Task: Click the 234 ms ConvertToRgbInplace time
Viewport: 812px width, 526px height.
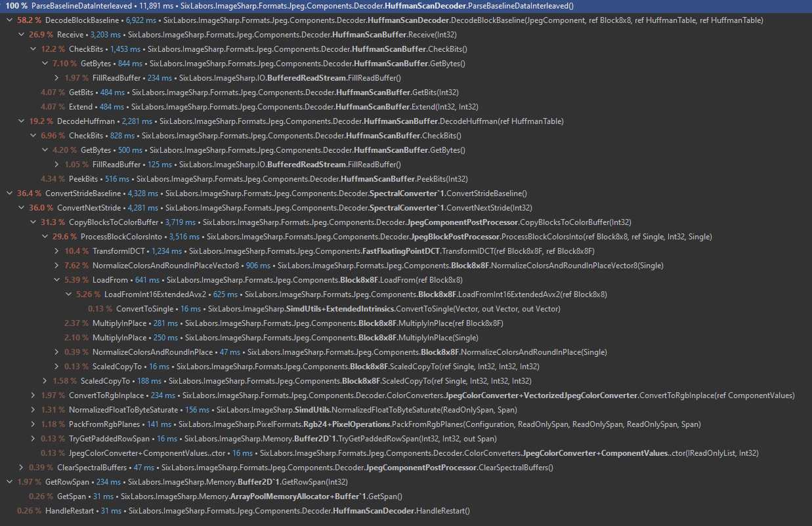Action: pos(163,395)
